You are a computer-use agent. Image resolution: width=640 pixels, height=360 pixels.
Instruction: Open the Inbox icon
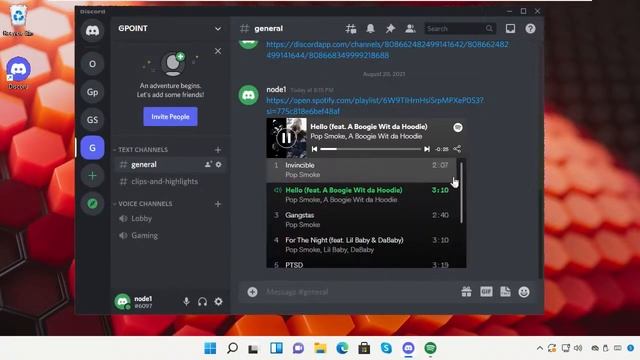510,29
